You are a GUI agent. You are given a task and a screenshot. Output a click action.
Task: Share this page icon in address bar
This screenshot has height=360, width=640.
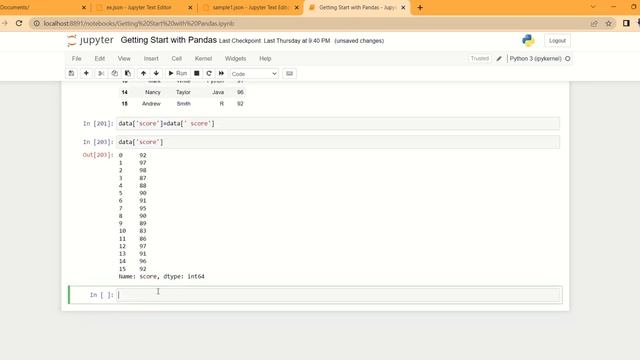tap(594, 24)
